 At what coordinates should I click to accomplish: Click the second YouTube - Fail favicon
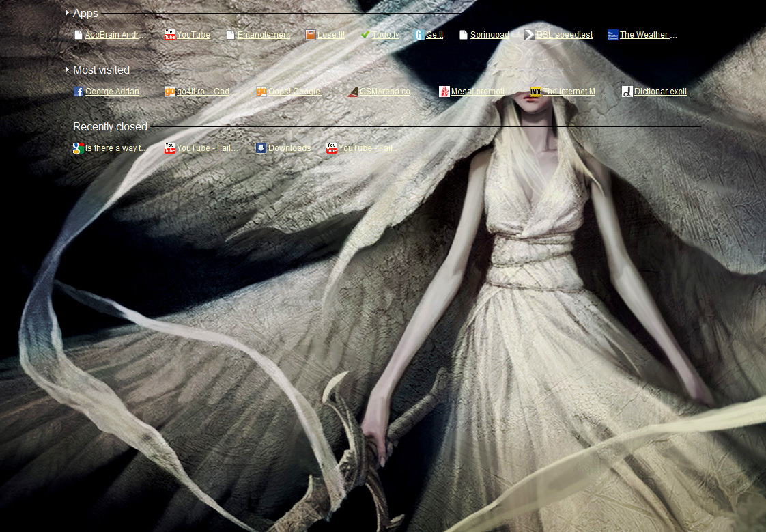click(x=332, y=148)
